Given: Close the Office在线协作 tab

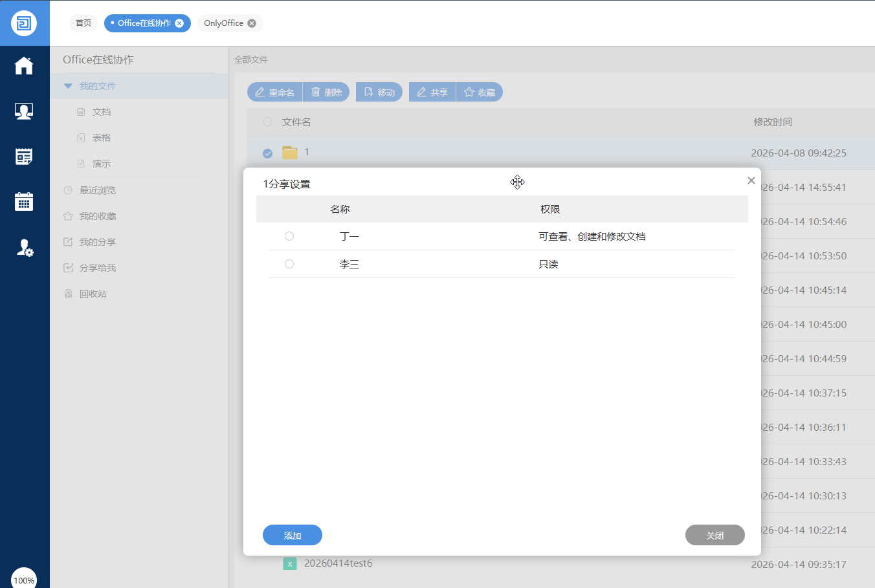Looking at the screenshot, I should pos(179,23).
